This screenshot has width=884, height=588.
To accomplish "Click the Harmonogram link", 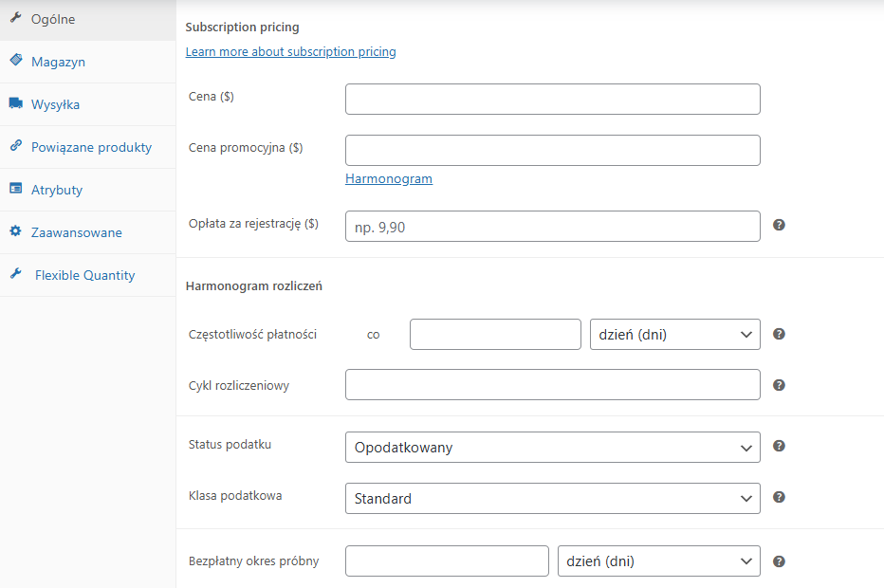I will [389, 178].
